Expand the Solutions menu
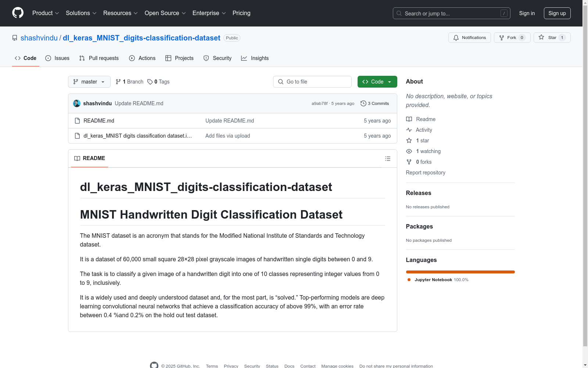The height and width of the screenshot is (368, 588). click(81, 13)
